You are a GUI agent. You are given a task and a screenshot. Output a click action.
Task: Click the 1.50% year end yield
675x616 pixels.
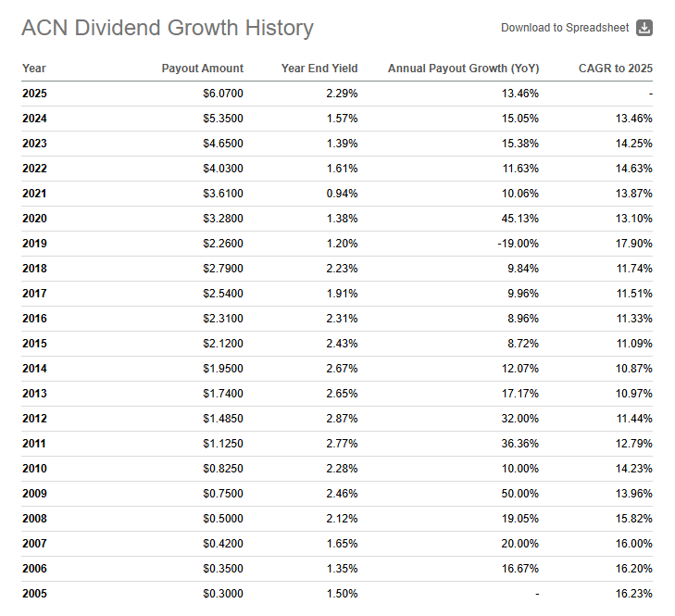(342, 593)
